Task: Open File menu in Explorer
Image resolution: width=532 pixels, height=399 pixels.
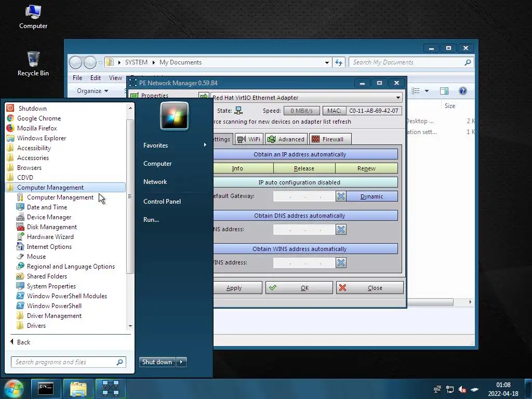Action: point(77,78)
